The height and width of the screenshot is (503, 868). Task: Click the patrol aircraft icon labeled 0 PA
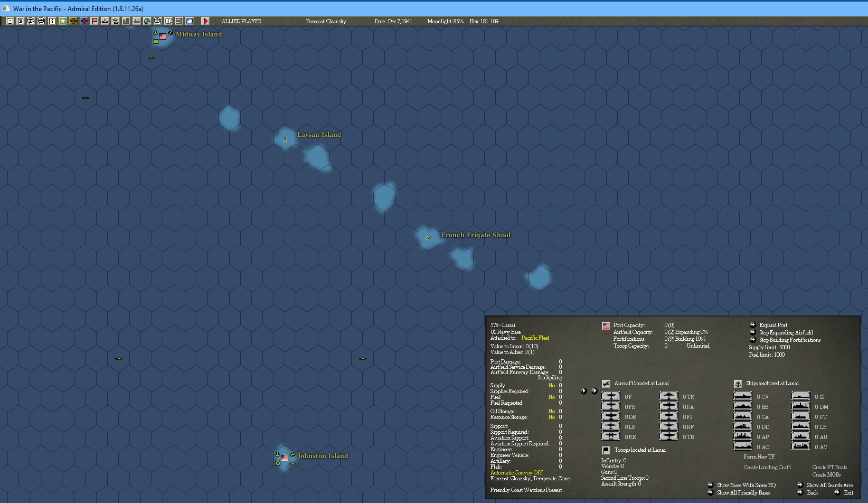coord(668,406)
